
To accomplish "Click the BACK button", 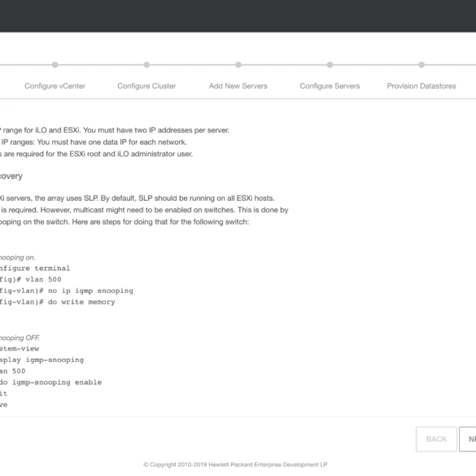I will click(x=436, y=439).
